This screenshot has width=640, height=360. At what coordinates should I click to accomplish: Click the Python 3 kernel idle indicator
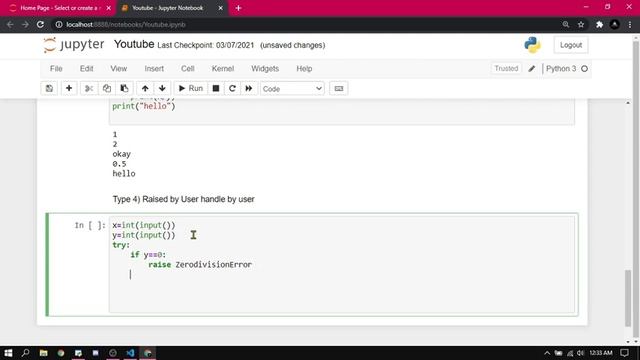(584, 69)
